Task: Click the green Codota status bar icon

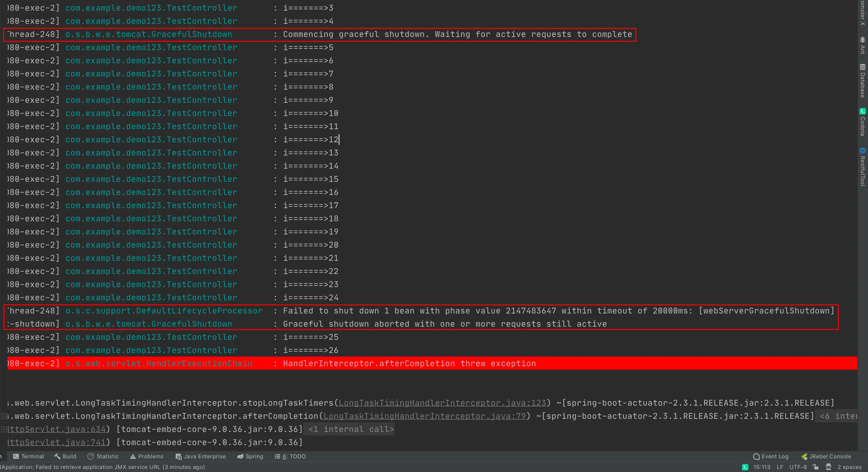Action: 745,467
